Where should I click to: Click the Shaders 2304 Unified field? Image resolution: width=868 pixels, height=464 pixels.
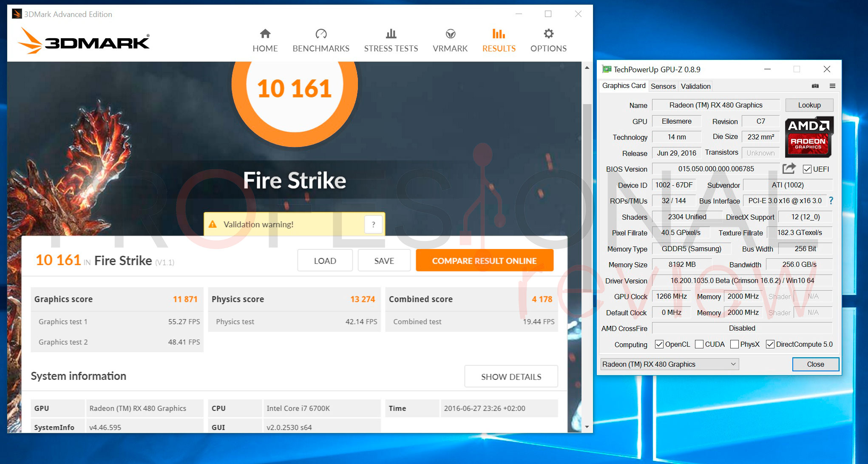click(x=687, y=217)
